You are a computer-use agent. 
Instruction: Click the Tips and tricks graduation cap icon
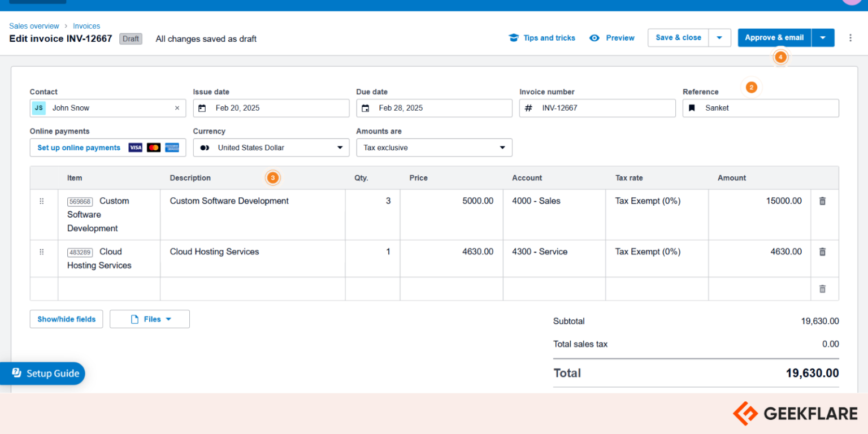point(513,38)
